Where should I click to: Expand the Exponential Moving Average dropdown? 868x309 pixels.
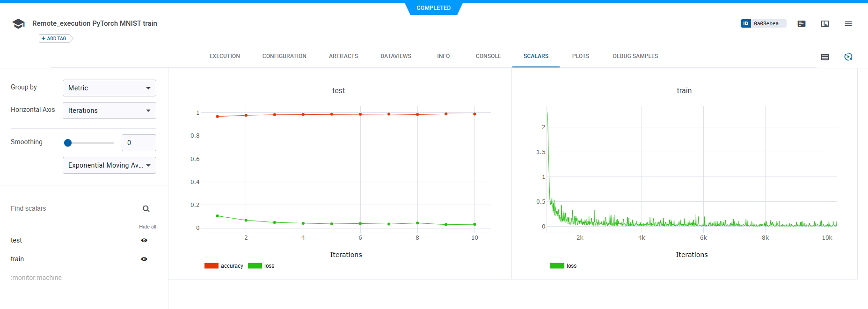pyautogui.click(x=109, y=165)
